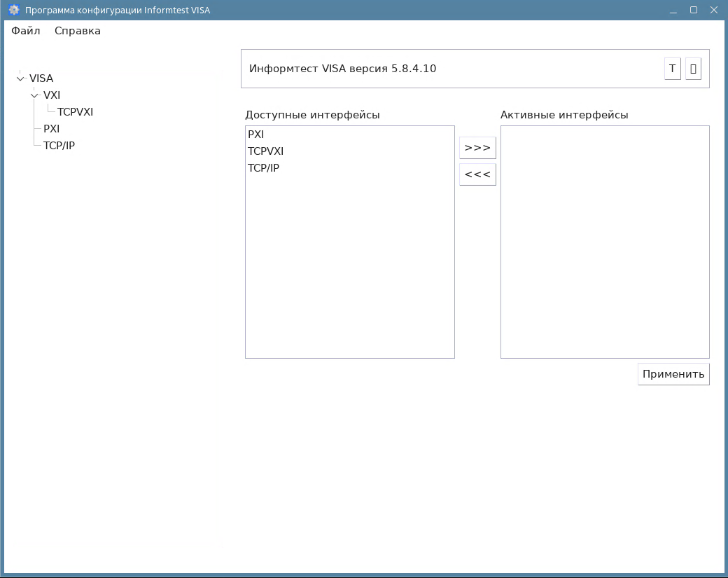Click the Активные интерфейсы label

point(564,115)
